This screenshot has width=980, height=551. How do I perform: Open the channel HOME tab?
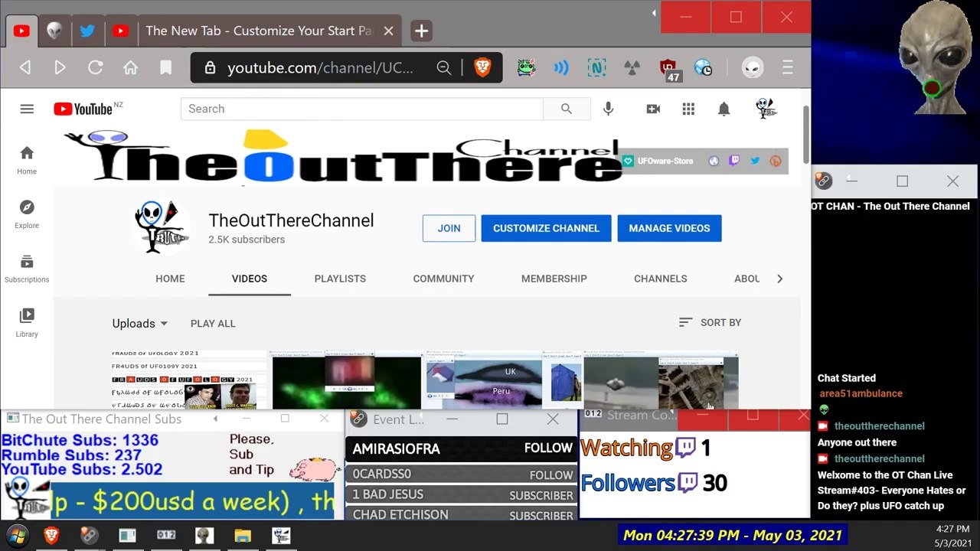pos(170,279)
